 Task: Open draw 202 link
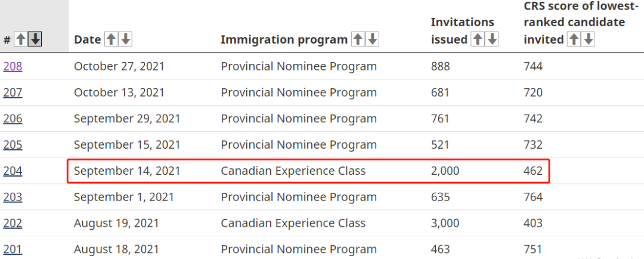coord(13,223)
